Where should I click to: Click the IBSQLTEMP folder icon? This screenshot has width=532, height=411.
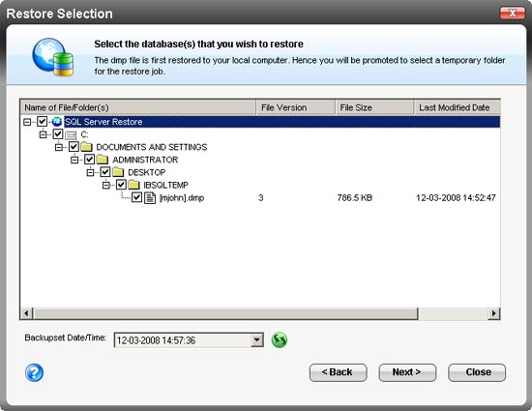133,185
